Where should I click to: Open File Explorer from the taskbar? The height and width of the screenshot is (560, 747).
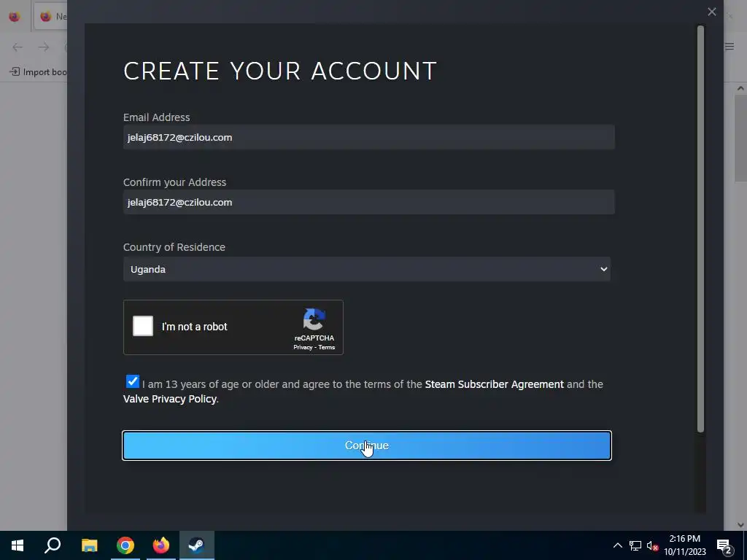(89, 545)
